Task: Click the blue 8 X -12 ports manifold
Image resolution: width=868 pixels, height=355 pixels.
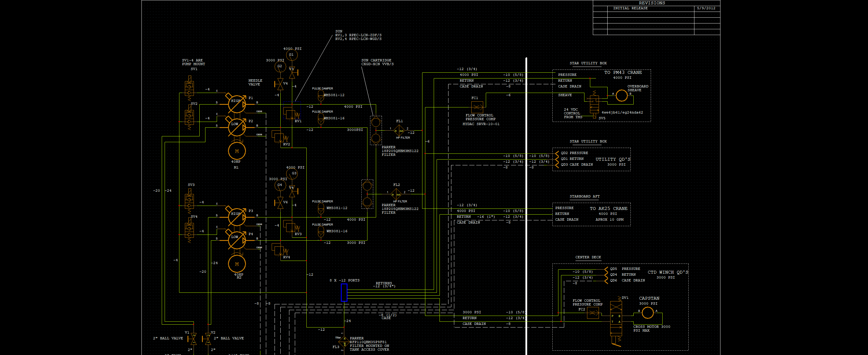Action: pyautogui.click(x=344, y=292)
